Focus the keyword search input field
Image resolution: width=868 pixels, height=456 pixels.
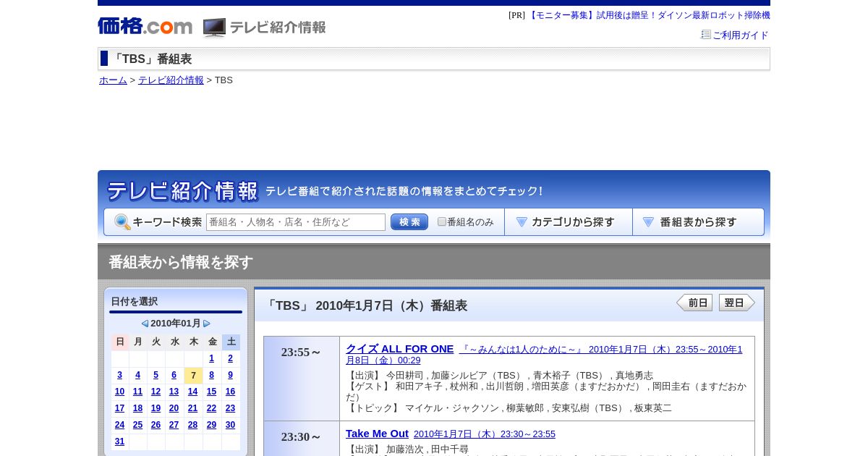(x=296, y=222)
